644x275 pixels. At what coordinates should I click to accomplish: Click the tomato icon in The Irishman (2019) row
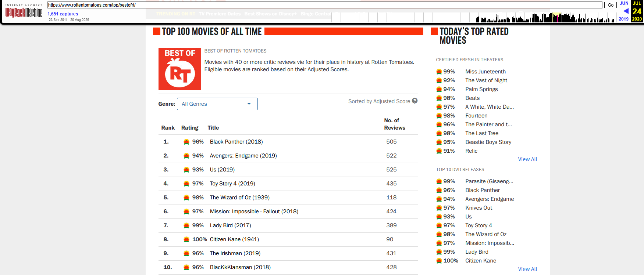(x=186, y=253)
